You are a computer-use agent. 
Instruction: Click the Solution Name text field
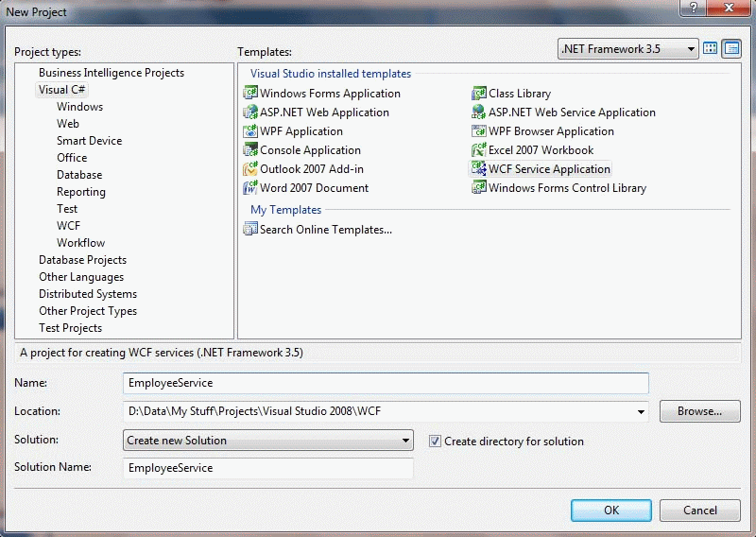[x=268, y=468]
